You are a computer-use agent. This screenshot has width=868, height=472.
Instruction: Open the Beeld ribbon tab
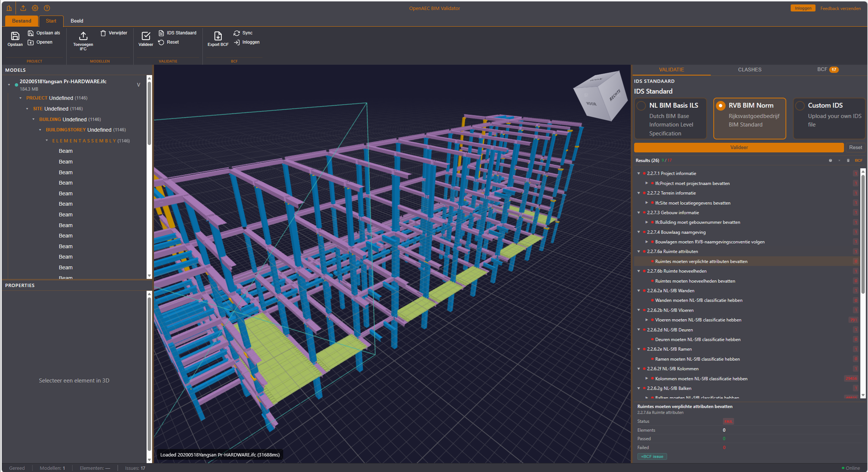77,21
